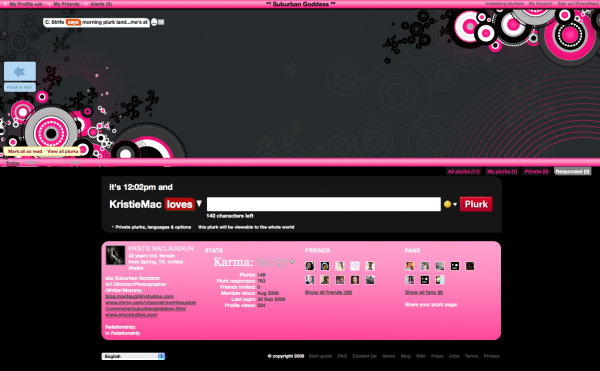Open second friend avatar in top row

point(325,266)
